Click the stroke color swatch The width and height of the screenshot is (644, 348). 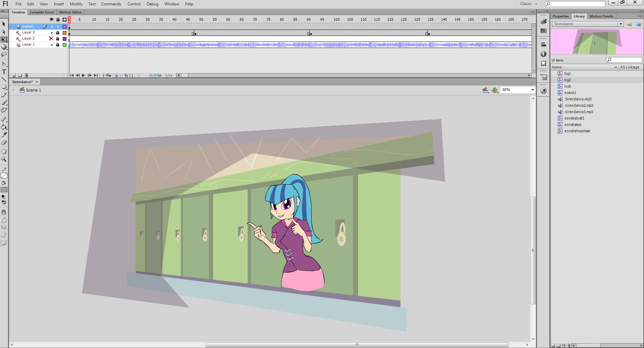click(x=4, y=176)
